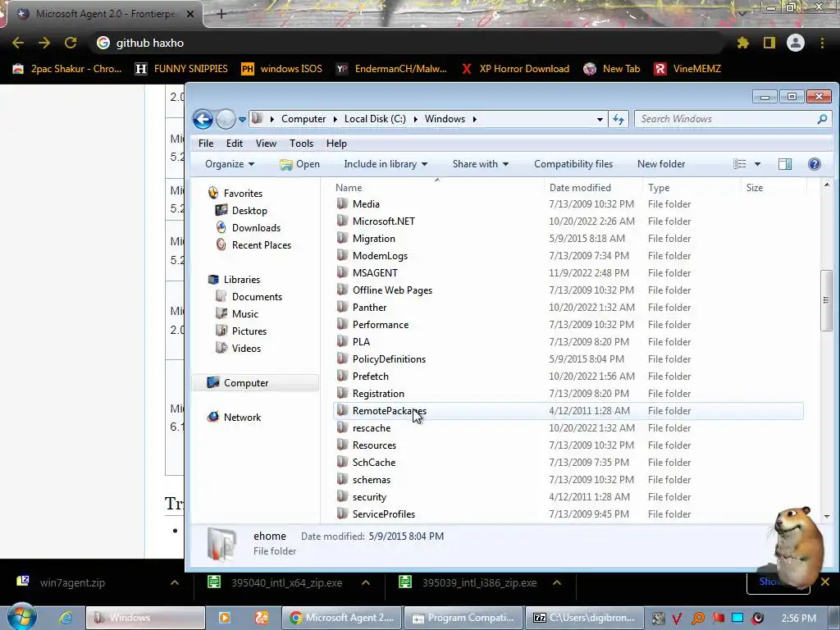Viewport: 840px width, 630px height.
Task: Select the ServiceProfiles folder
Action: [x=384, y=514]
